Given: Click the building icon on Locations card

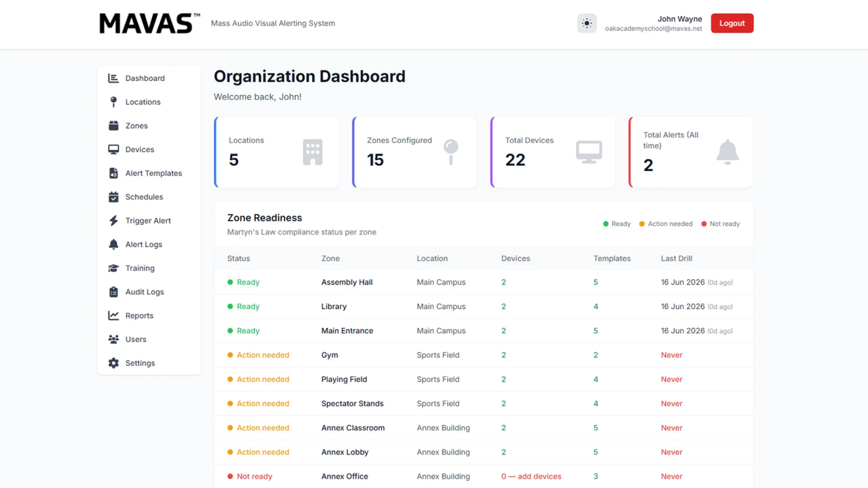Looking at the screenshot, I should 312,152.
